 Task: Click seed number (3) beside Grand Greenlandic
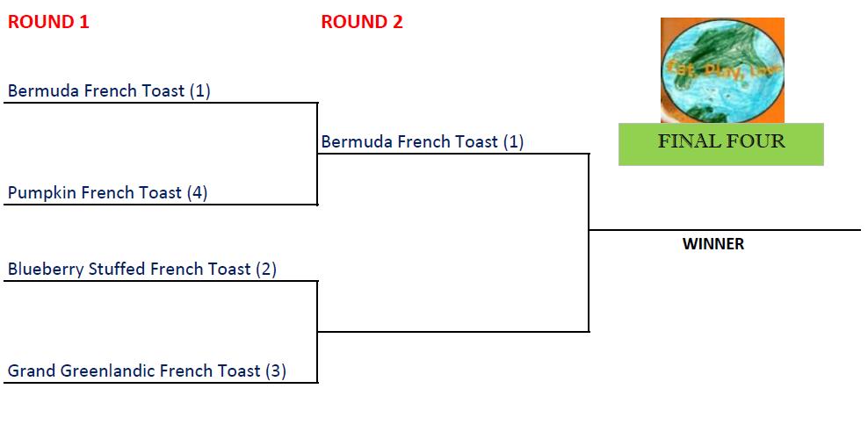click(x=276, y=371)
